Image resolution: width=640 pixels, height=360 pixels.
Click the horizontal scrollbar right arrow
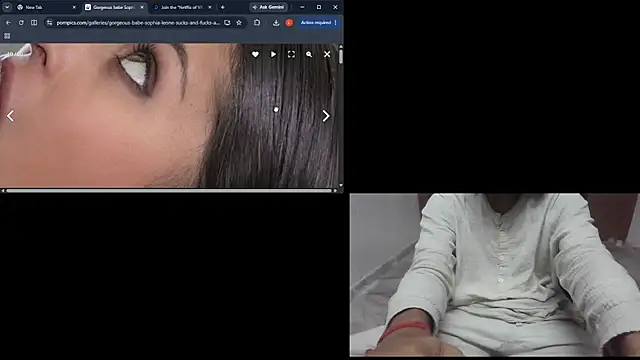click(335, 190)
